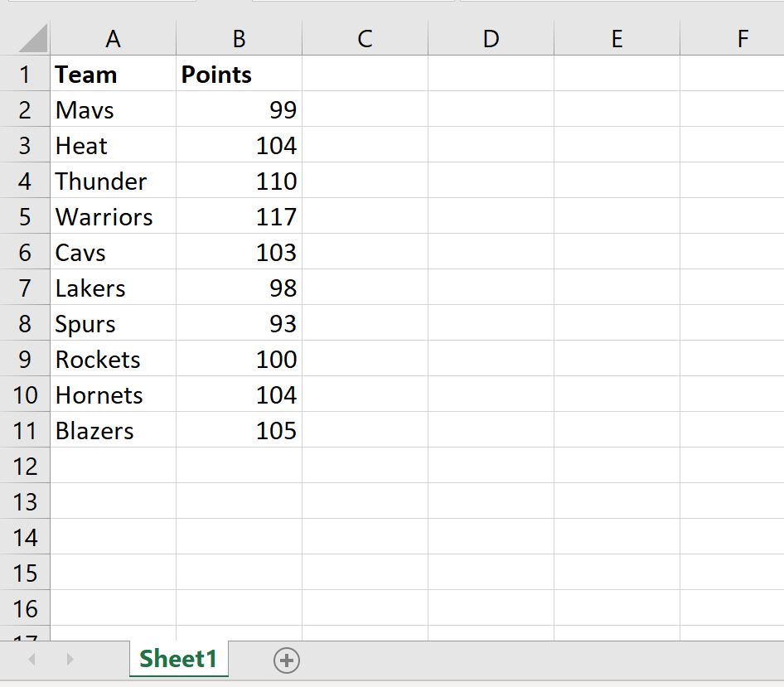Click the Blazers cell
784x687 pixels.
point(114,431)
